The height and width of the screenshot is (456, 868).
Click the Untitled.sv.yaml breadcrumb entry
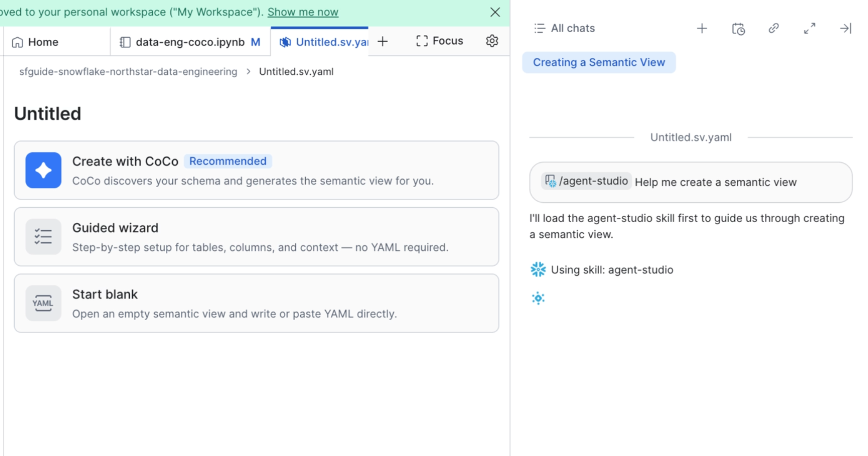click(296, 72)
